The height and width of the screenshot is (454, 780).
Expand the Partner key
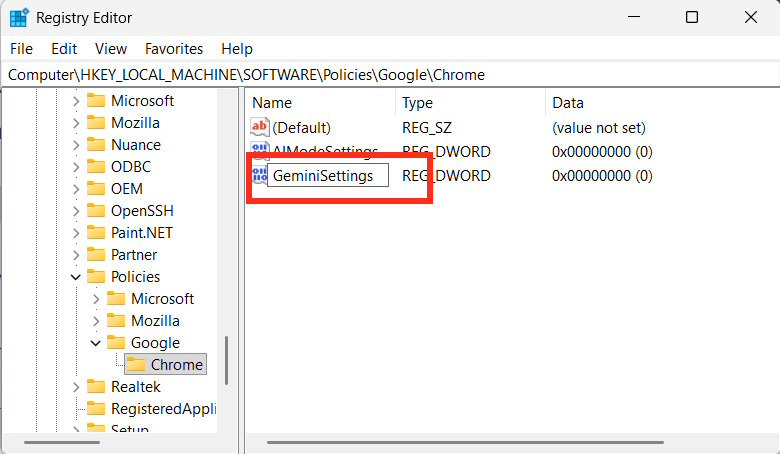point(76,255)
